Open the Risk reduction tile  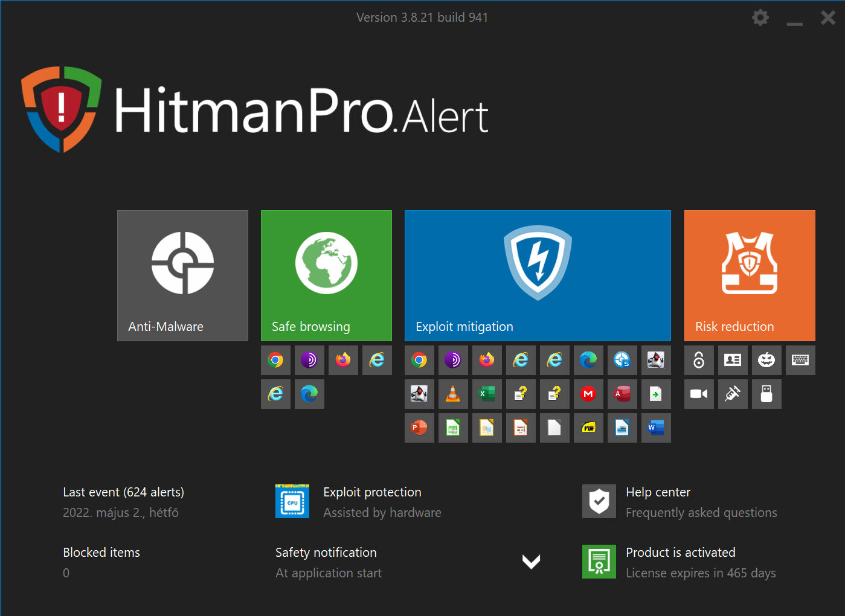click(750, 275)
